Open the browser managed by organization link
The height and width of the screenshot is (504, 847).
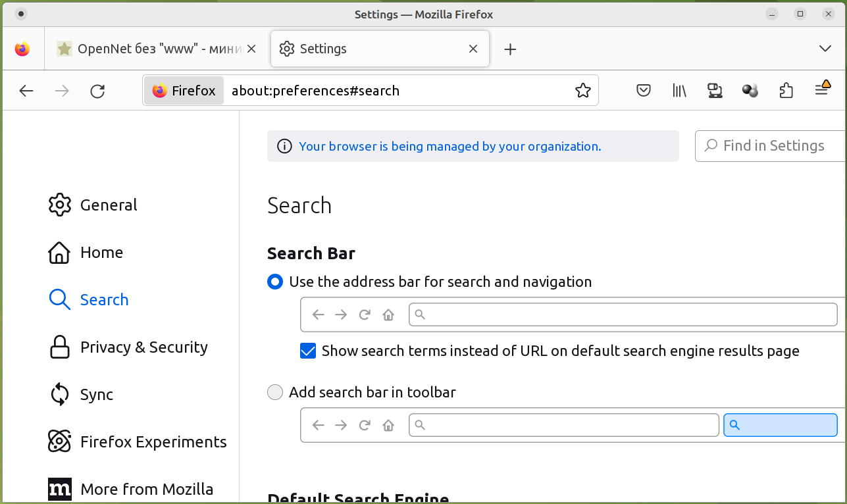pos(449,146)
